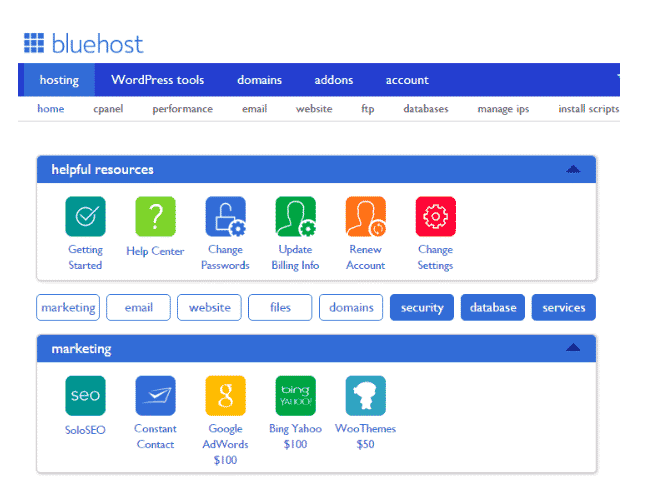This screenshot has height=494, width=651.
Task: Click the Change Settings text link
Action: 436,257
